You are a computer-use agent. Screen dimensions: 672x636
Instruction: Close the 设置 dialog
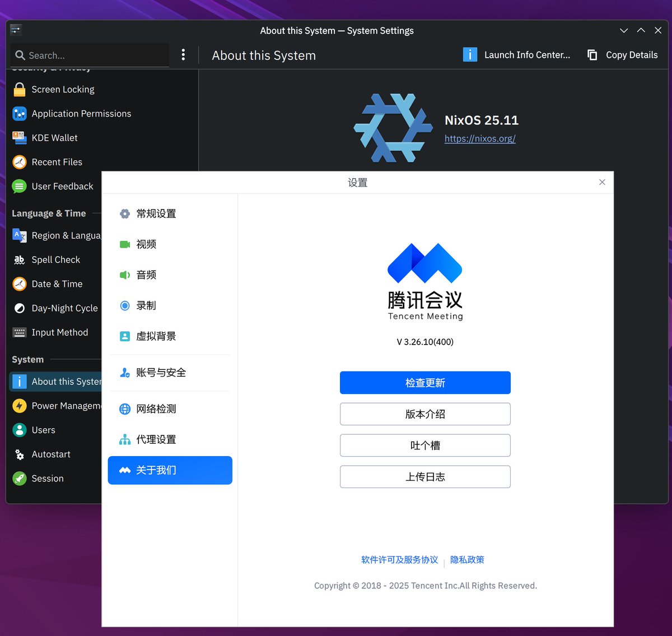tap(602, 182)
